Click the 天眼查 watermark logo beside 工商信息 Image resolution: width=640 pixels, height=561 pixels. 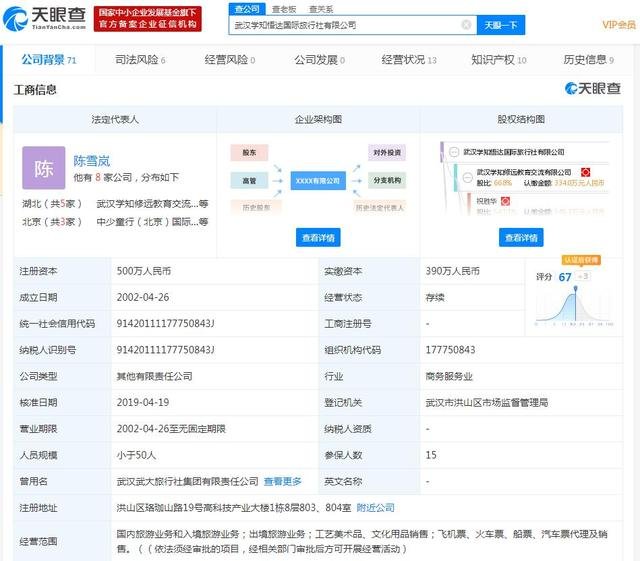click(592, 89)
